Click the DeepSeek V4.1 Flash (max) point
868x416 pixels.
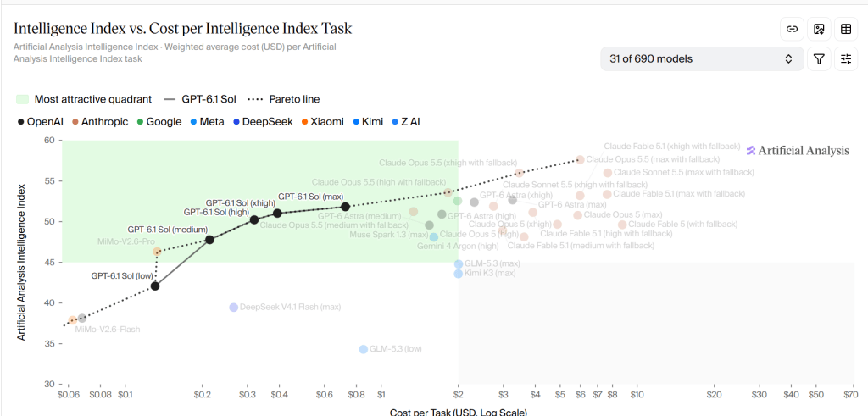234,308
